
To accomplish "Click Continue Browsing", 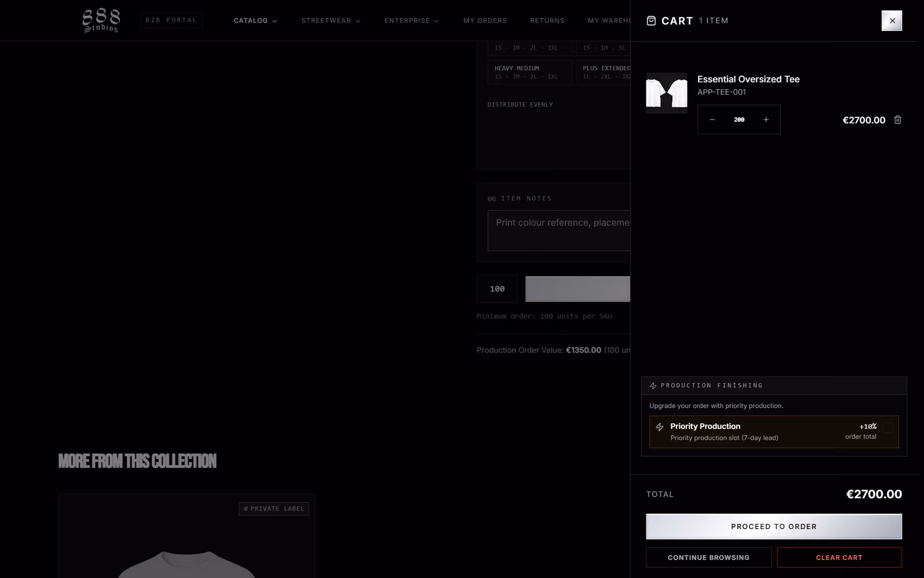I will point(709,557).
